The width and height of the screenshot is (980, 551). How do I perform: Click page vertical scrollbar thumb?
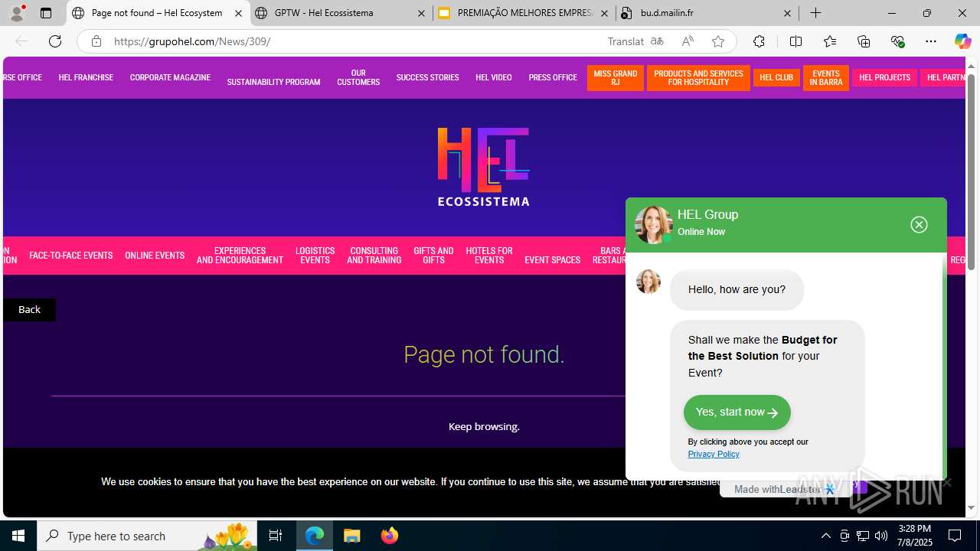[971, 171]
